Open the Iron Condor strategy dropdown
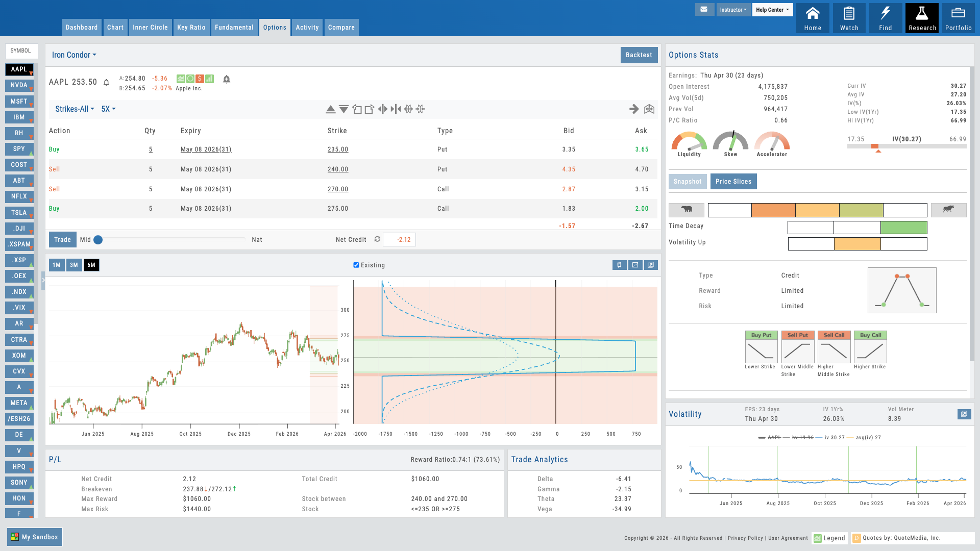 (x=73, y=55)
